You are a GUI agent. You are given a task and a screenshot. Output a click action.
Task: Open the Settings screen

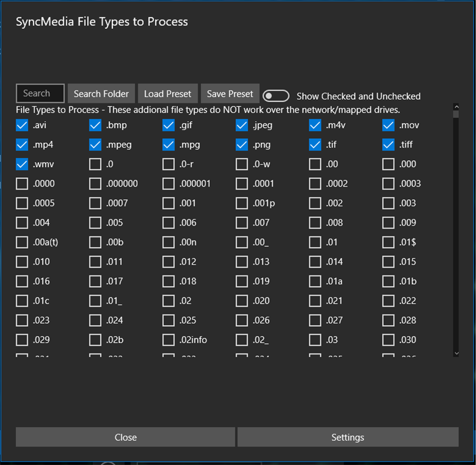coord(348,437)
